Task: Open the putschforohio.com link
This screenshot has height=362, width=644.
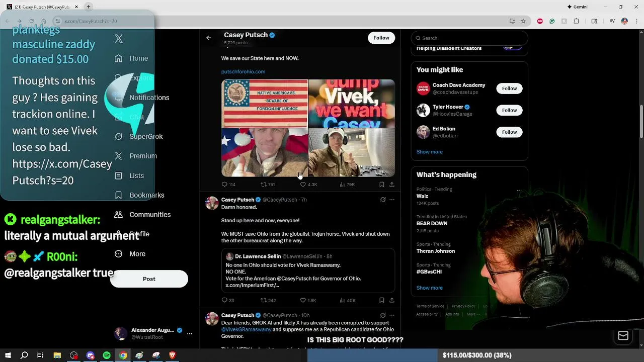Action: point(243,72)
